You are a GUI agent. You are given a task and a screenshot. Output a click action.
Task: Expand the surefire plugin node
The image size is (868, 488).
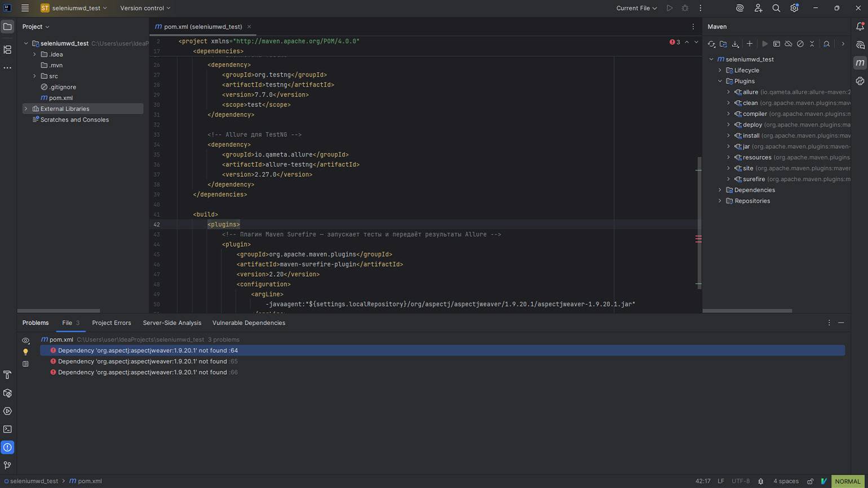728,179
